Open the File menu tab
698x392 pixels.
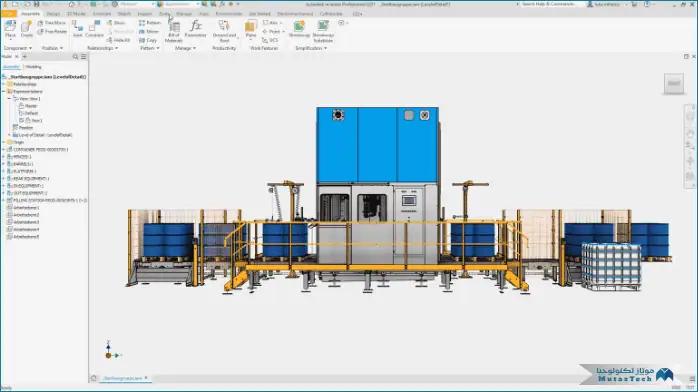coord(8,14)
